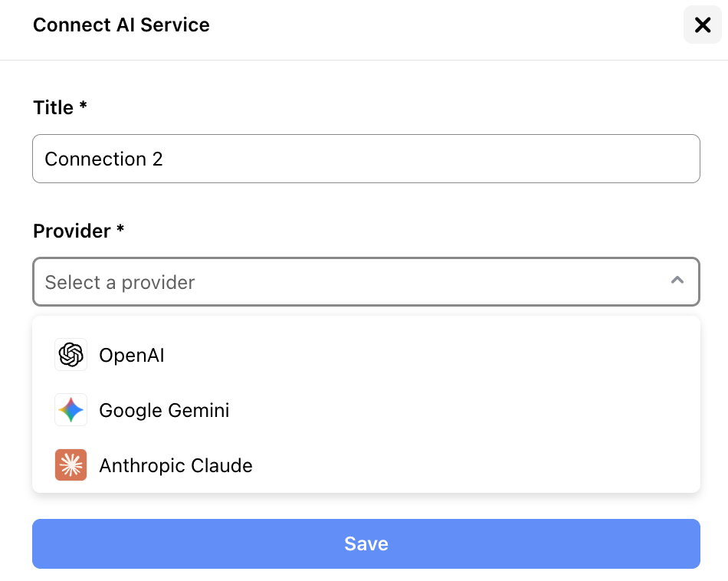Click the required asterisk beside Provider
Screen dimensions: 728x581
(x=120, y=228)
